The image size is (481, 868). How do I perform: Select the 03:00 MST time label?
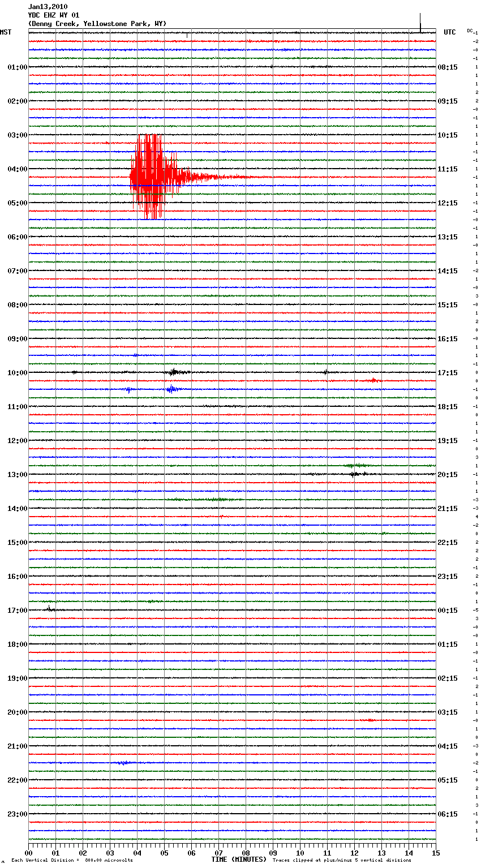coord(18,135)
